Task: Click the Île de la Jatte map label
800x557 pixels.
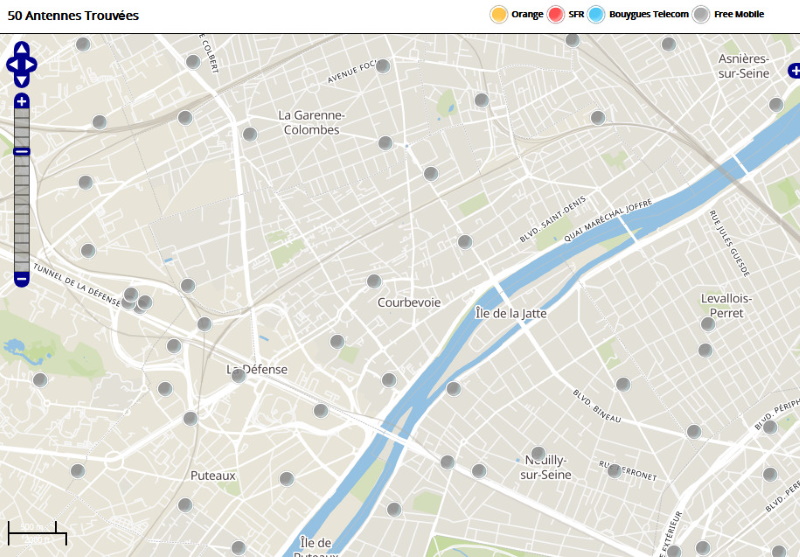Action: (510, 313)
